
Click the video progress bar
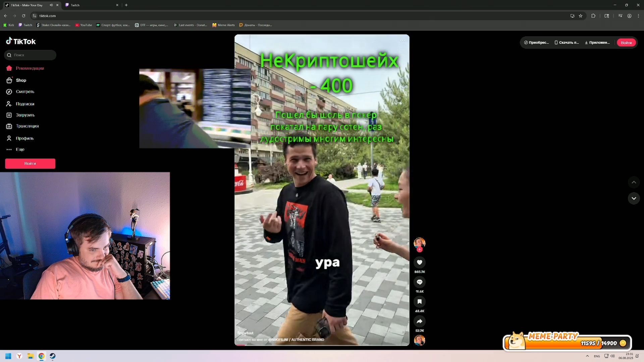pyautogui.click(x=321, y=345)
